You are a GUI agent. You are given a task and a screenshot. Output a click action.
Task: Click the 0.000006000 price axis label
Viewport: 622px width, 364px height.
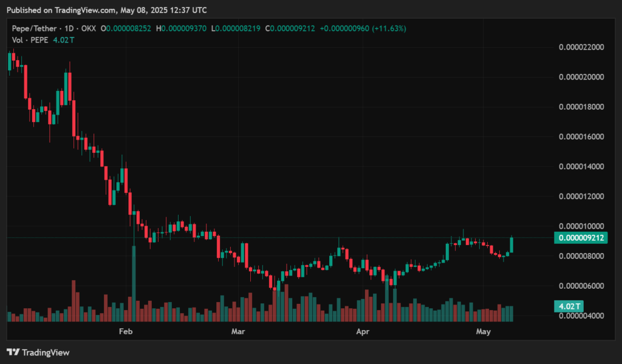coord(581,286)
